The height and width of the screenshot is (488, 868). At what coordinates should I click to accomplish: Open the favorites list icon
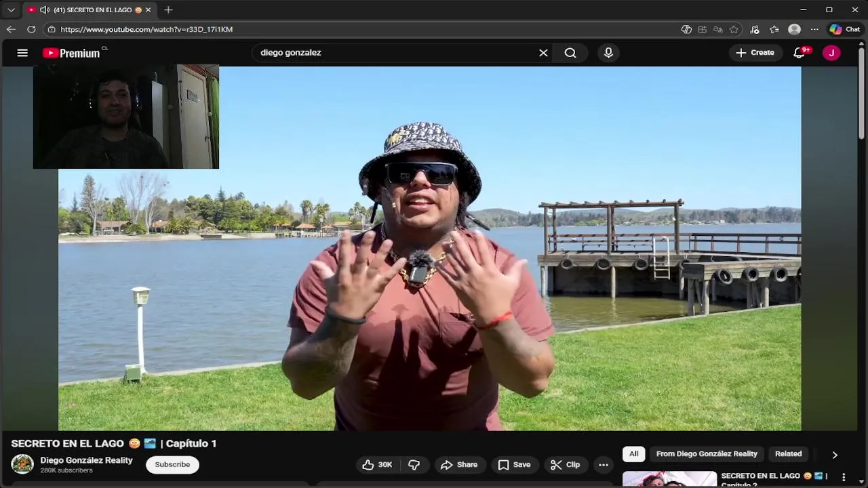pyautogui.click(x=774, y=29)
